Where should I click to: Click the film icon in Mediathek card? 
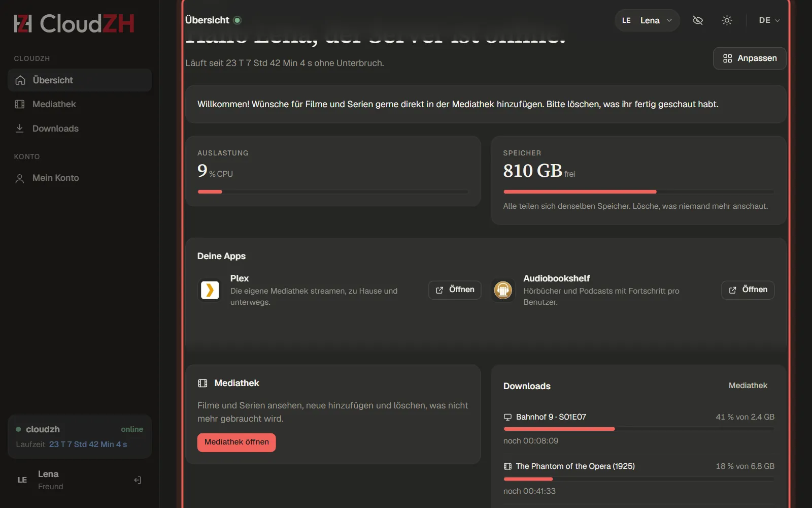(202, 383)
